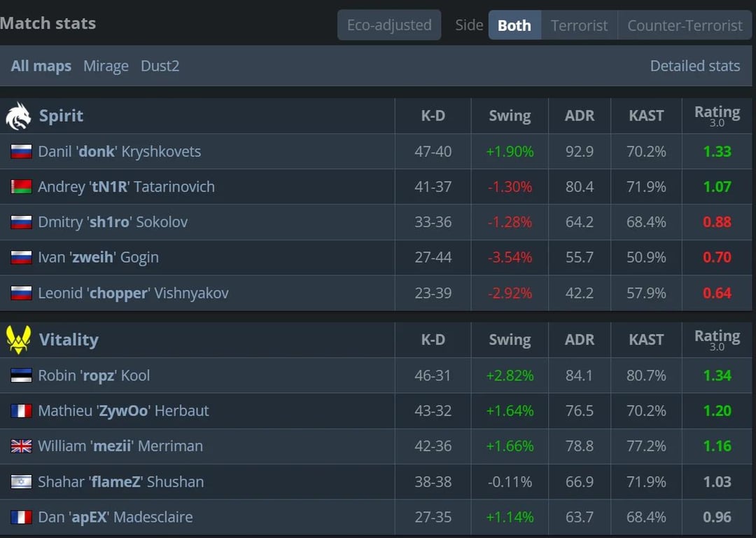Click the Israel flag beside flameZ
Screen dimensions: 756x538
click(21, 482)
